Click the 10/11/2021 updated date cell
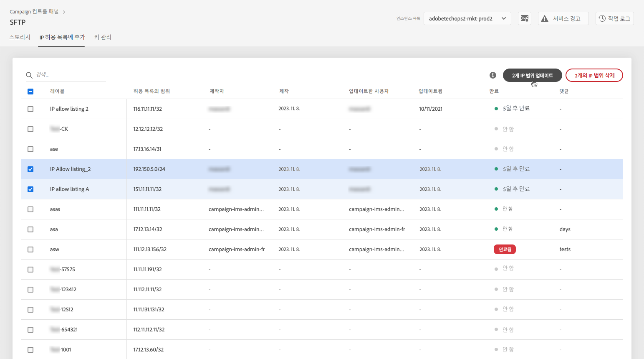Viewport: 644px width, 359px height. point(431,109)
